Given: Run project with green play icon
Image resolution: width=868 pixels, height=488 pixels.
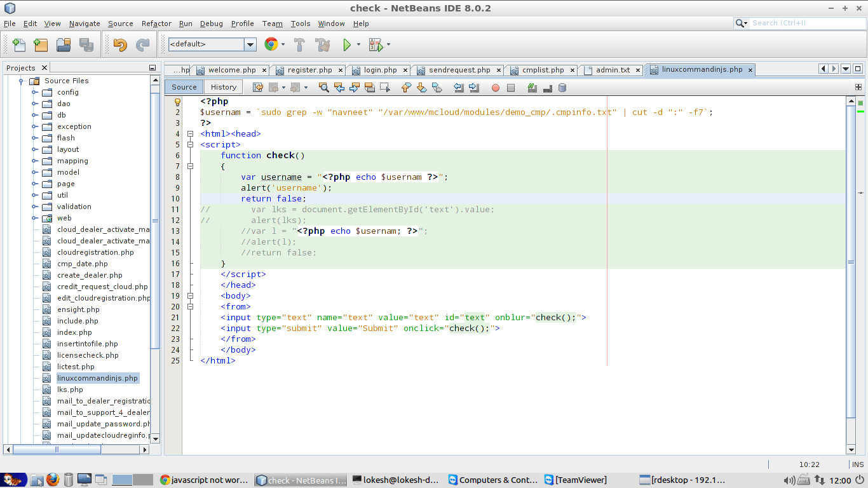Looking at the screenshot, I should click(347, 44).
